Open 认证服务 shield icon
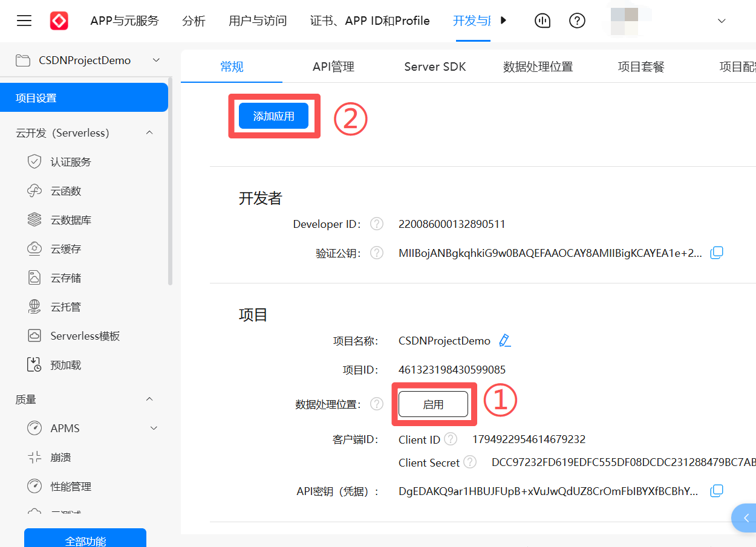 click(34, 162)
